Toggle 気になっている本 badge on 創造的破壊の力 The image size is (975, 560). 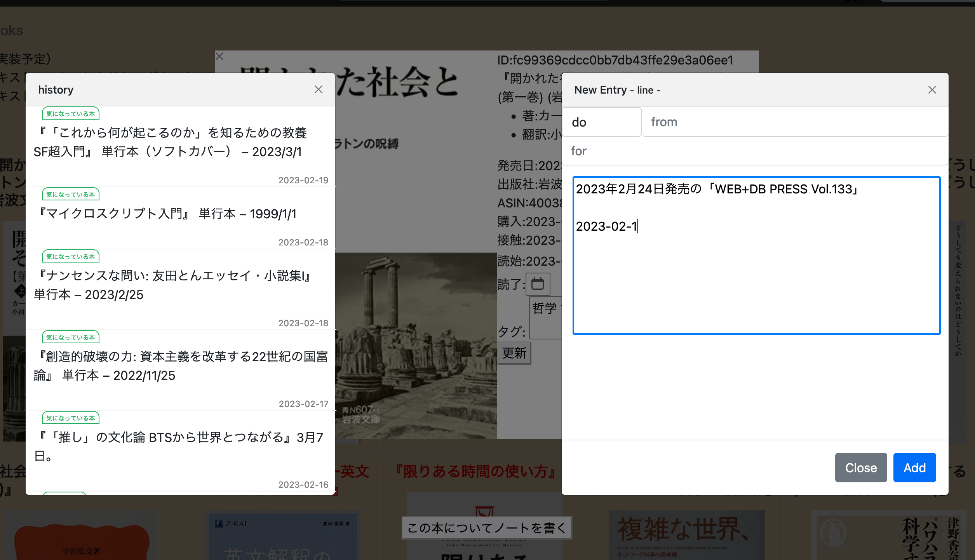(70, 337)
